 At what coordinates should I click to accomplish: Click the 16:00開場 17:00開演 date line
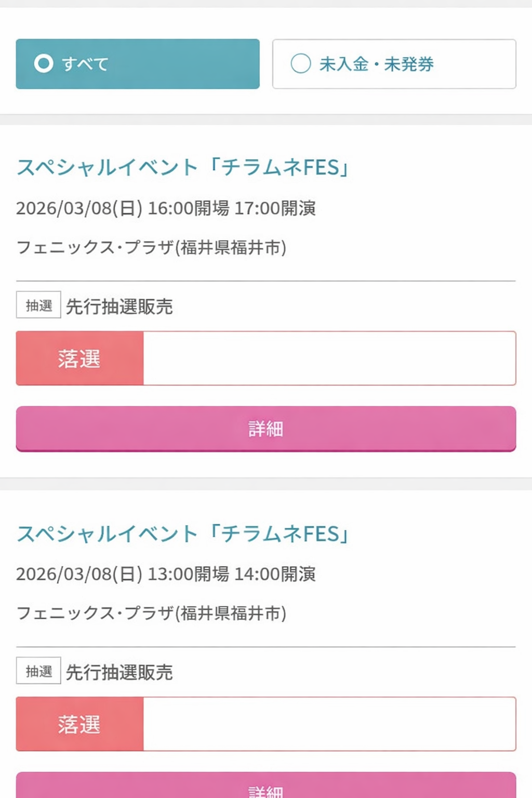[x=166, y=208]
